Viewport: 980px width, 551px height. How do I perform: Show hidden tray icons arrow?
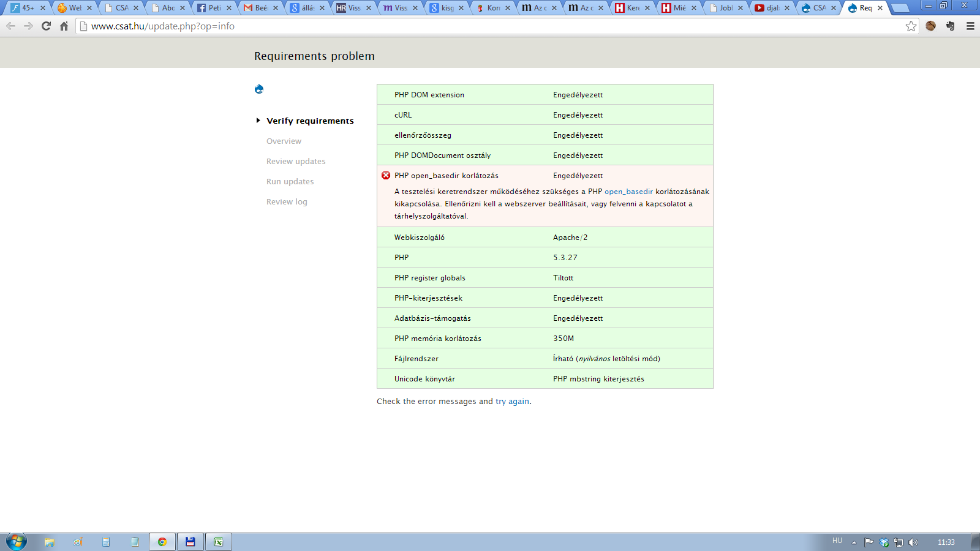pyautogui.click(x=854, y=542)
